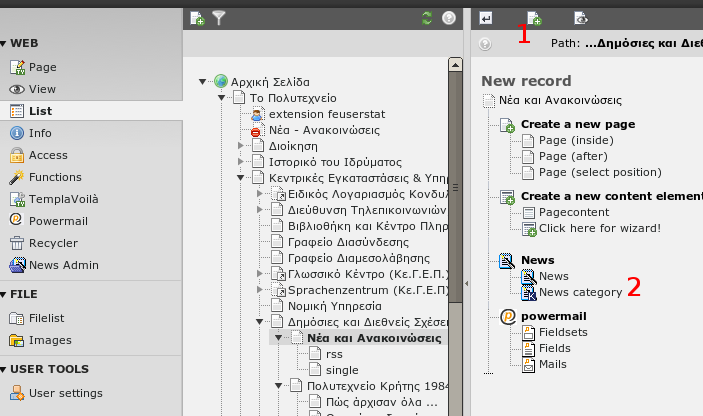The width and height of the screenshot is (703, 416).
Task: Refresh the page tree
Action: [x=427, y=17]
